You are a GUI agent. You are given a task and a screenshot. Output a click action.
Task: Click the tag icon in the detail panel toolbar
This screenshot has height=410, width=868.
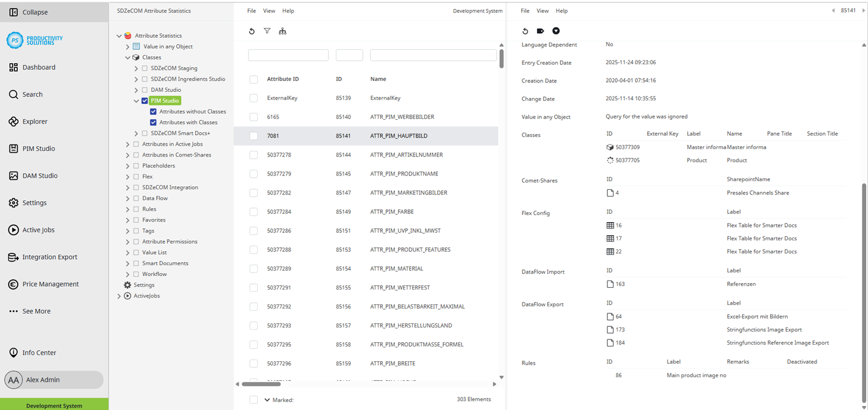[540, 31]
